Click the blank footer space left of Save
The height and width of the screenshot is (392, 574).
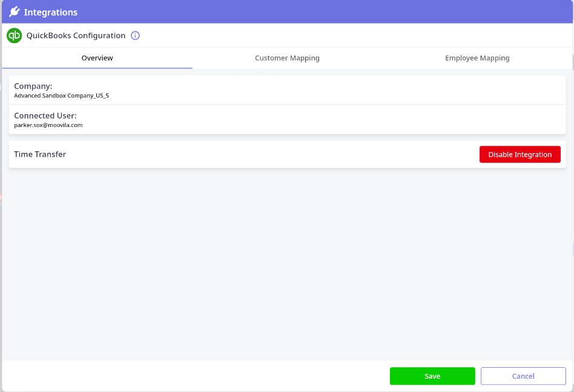click(194, 376)
